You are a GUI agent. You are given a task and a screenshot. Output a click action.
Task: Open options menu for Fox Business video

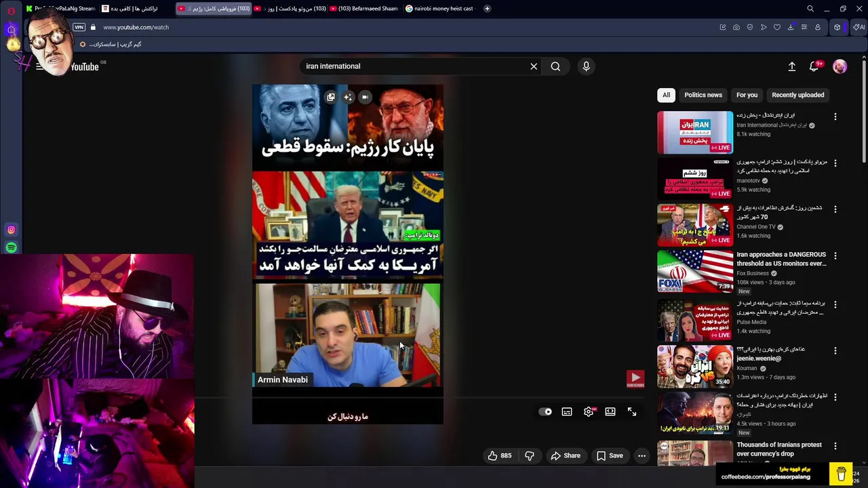click(835, 256)
